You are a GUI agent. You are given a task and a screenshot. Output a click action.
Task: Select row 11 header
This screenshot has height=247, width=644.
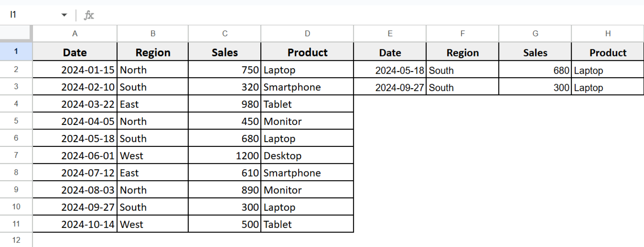[x=16, y=224]
